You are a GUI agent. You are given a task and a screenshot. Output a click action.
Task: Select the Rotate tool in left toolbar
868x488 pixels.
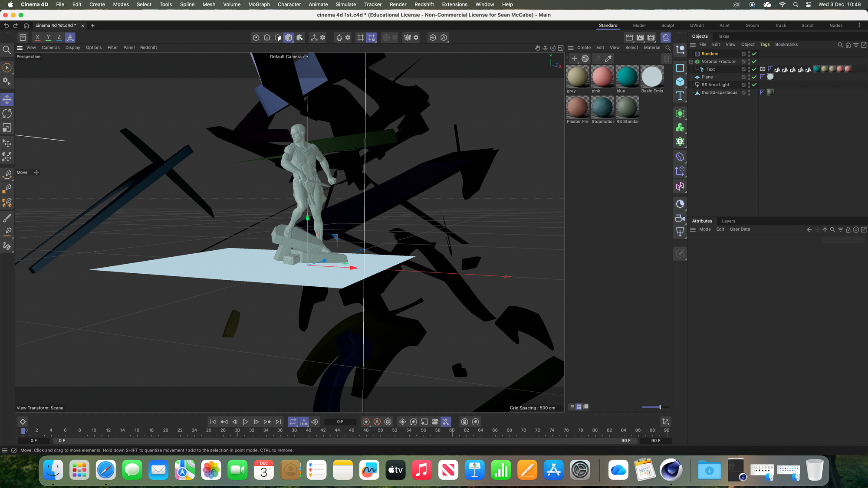tap(7, 114)
